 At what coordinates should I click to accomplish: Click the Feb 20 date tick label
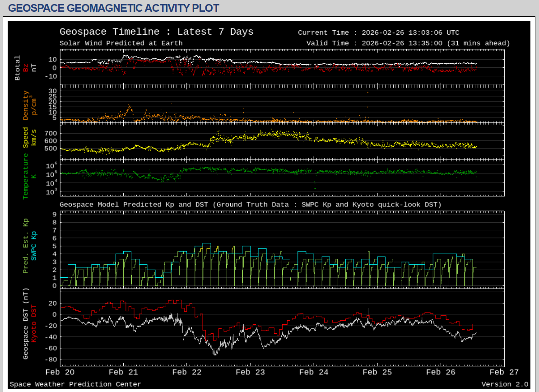point(60,372)
